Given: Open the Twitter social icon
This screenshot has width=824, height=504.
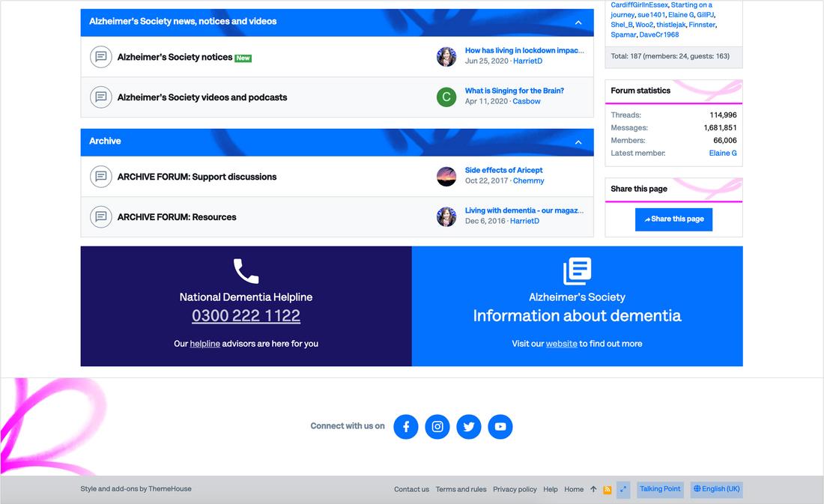Looking at the screenshot, I should point(469,427).
